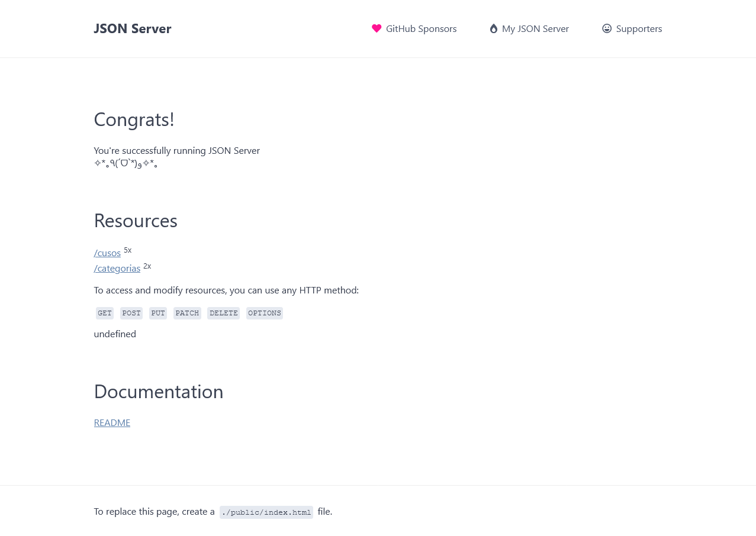Click the Congrats! heading

[134, 120]
